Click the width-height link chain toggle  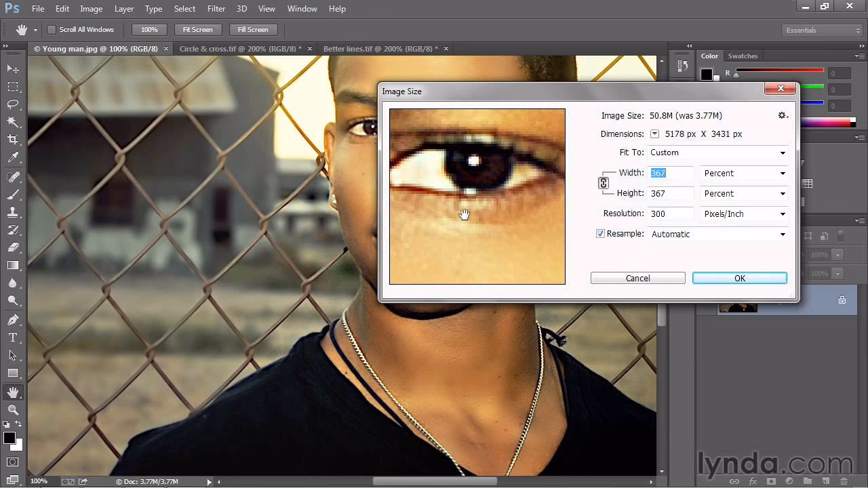click(x=604, y=182)
